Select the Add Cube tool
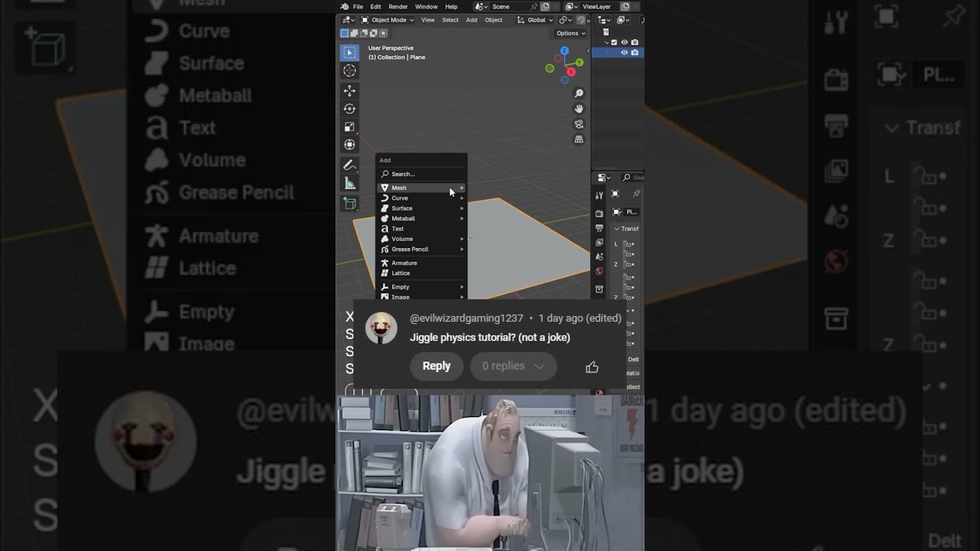980x551 pixels. pyautogui.click(x=349, y=204)
